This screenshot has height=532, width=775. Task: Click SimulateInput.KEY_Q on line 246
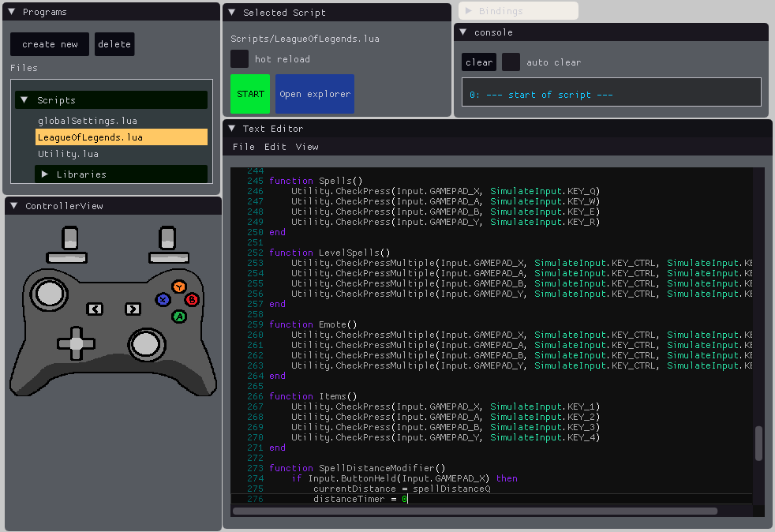pyautogui.click(x=543, y=191)
